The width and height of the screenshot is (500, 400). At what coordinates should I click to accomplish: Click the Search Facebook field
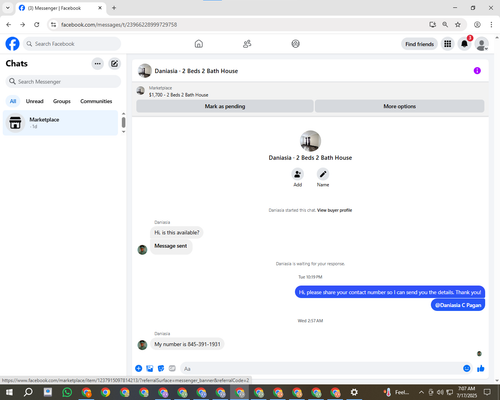coord(72,44)
